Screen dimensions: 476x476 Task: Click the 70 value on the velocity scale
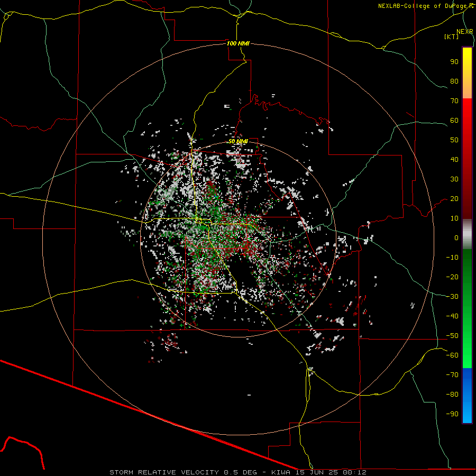454,101
